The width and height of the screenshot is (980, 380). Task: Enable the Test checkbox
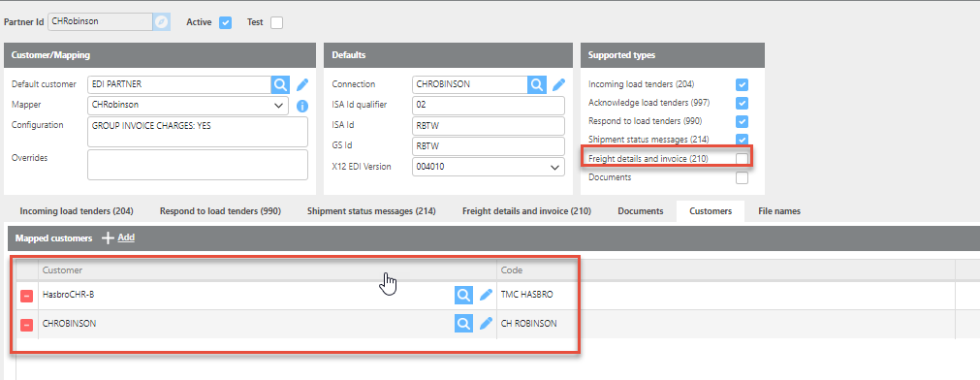coord(276,22)
